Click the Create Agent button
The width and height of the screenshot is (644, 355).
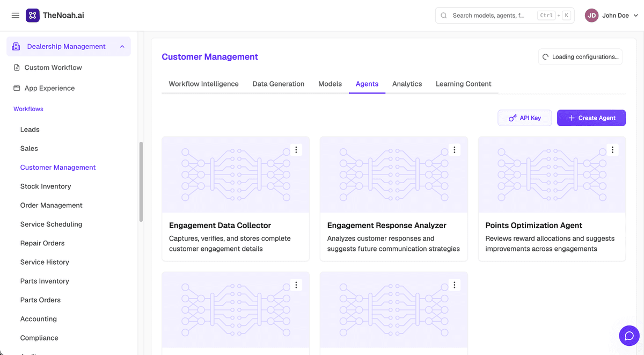(x=591, y=118)
